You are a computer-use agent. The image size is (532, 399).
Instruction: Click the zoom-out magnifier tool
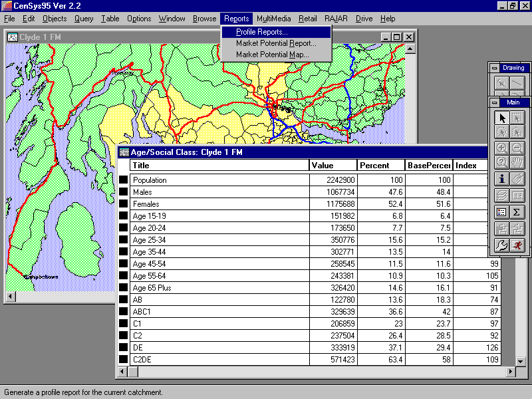coord(517,148)
